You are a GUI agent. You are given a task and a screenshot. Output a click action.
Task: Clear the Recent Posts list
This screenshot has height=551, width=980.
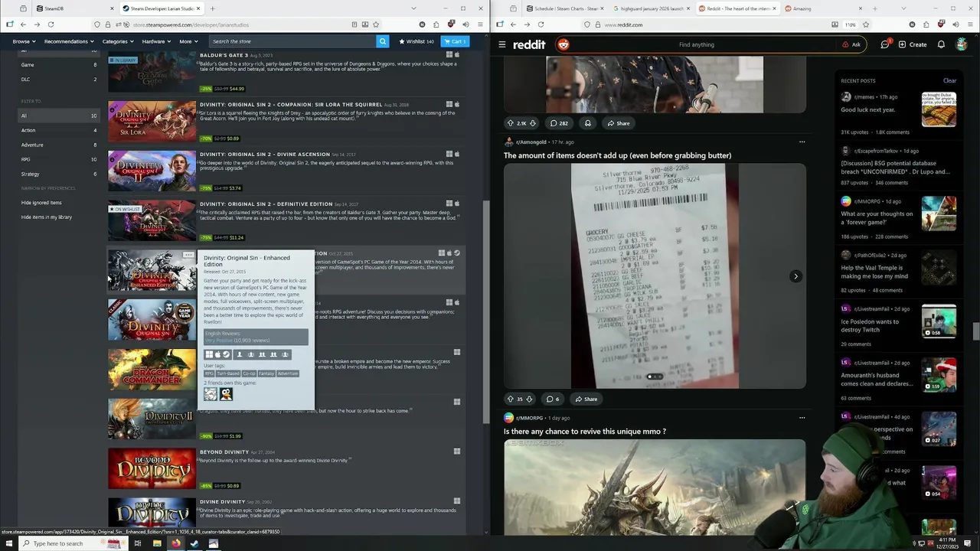[949, 80]
